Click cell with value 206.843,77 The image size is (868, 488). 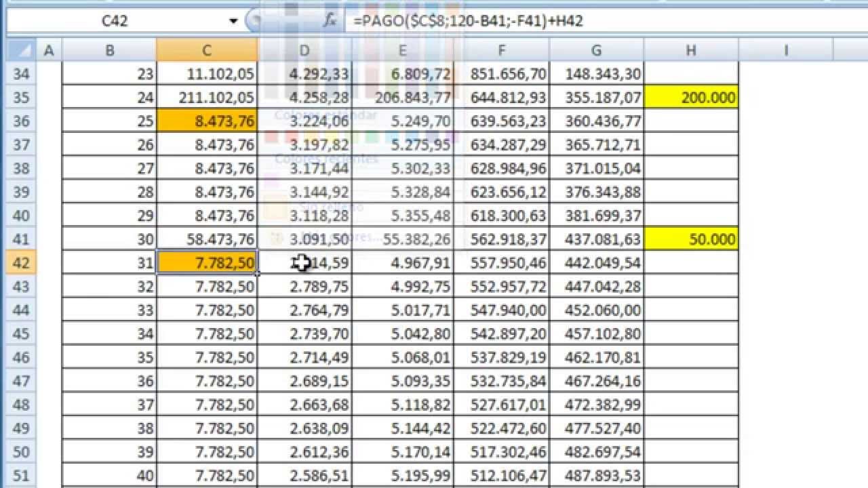tap(403, 97)
